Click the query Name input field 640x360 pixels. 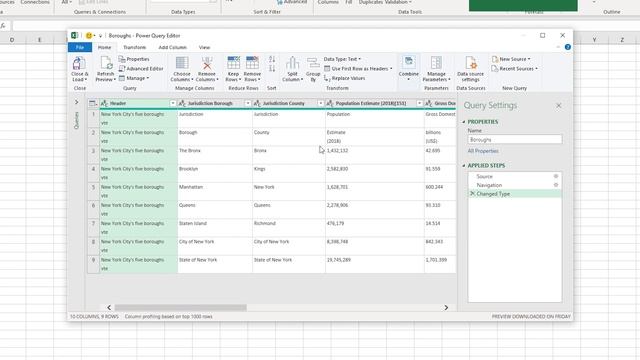[x=515, y=140]
